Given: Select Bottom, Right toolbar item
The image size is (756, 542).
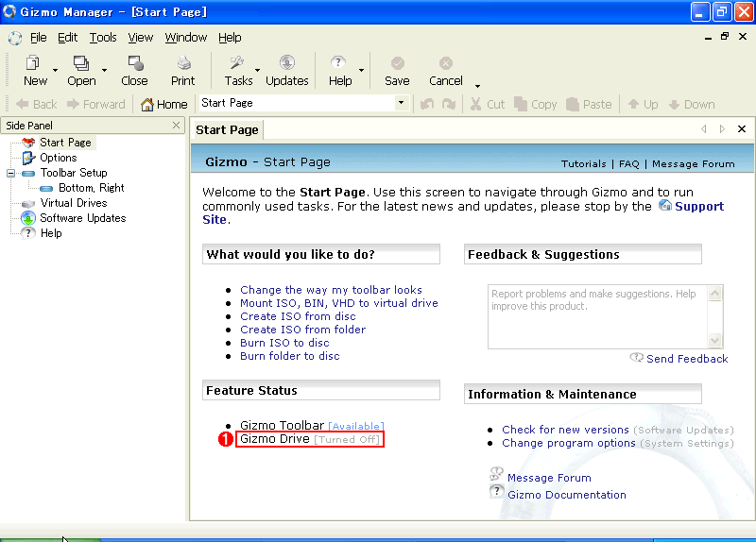Looking at the screenshot, I should pos(91,188).
